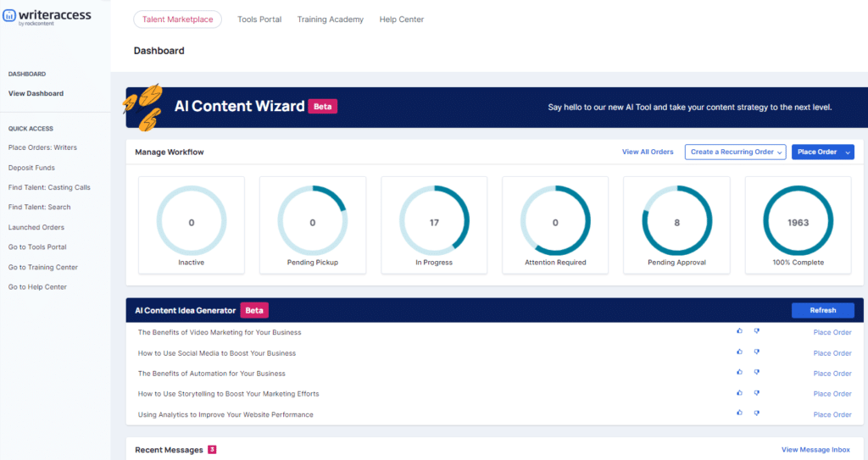Click the Dashboard page title
Screen dimensions: 868x460
tap(159, 51)
